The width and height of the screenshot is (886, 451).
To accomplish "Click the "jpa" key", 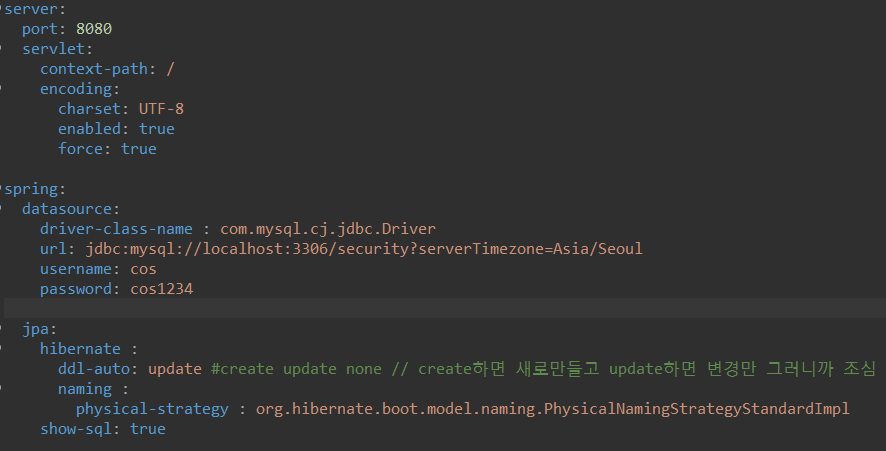I will [x=36, y=329].
